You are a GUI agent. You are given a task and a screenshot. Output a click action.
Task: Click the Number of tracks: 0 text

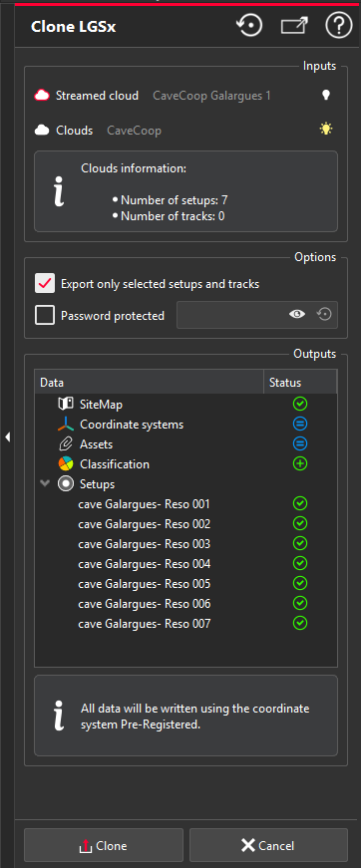[x=173, y=216]
